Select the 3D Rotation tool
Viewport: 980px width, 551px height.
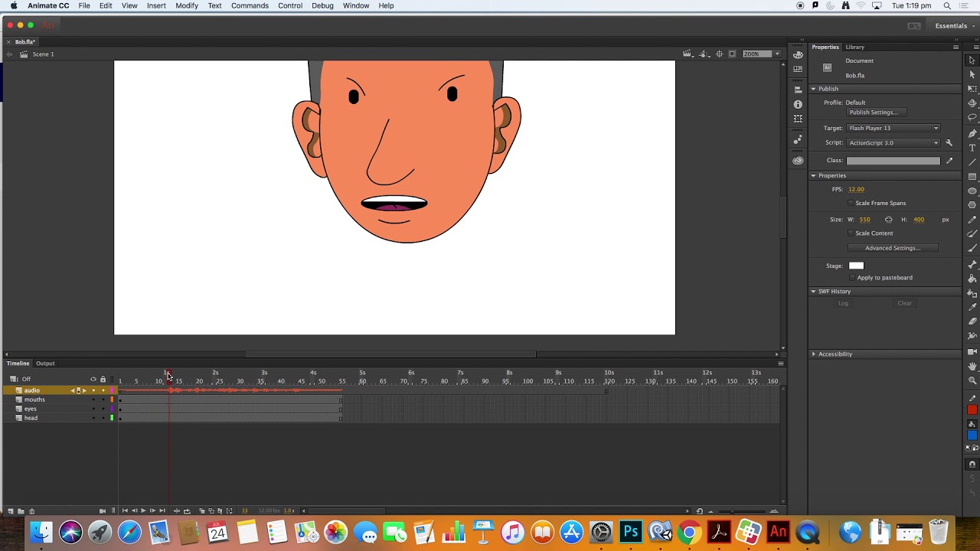[972, 103]
